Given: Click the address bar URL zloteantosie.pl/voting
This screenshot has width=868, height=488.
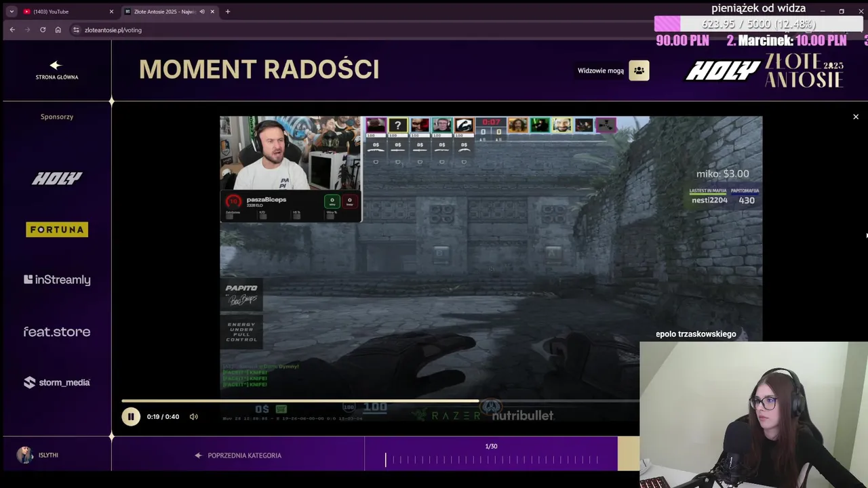Looking at the screenshot, I should 113,30.
